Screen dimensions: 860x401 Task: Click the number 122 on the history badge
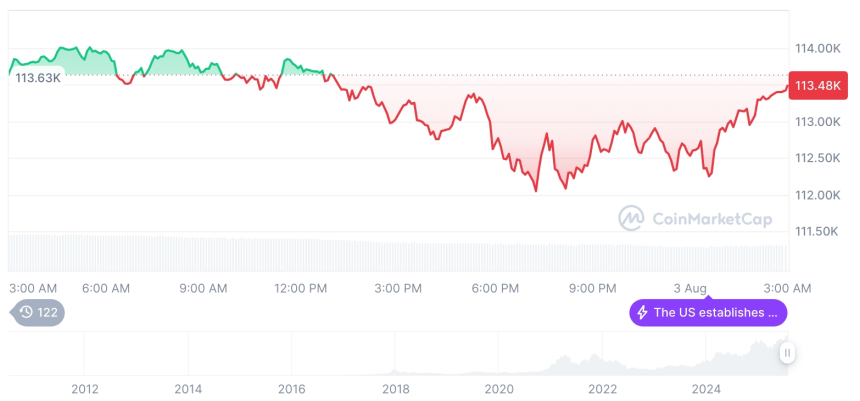coord(47,312)
